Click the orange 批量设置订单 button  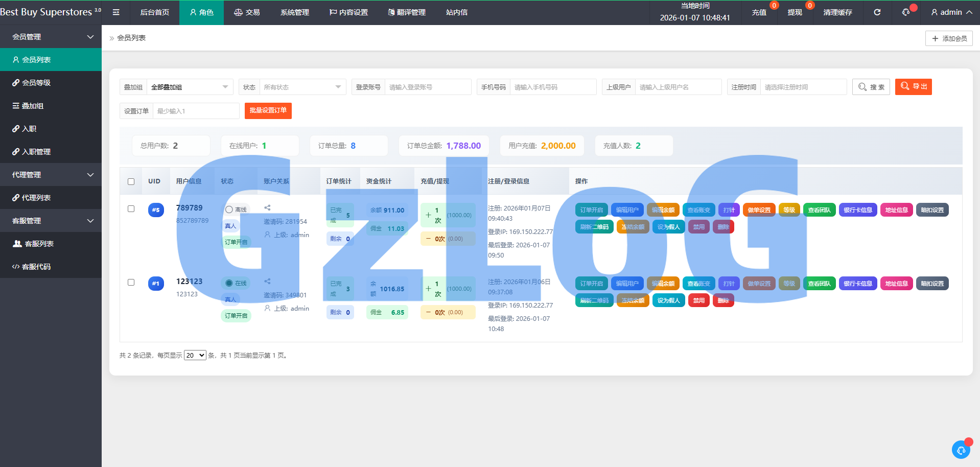268,110
